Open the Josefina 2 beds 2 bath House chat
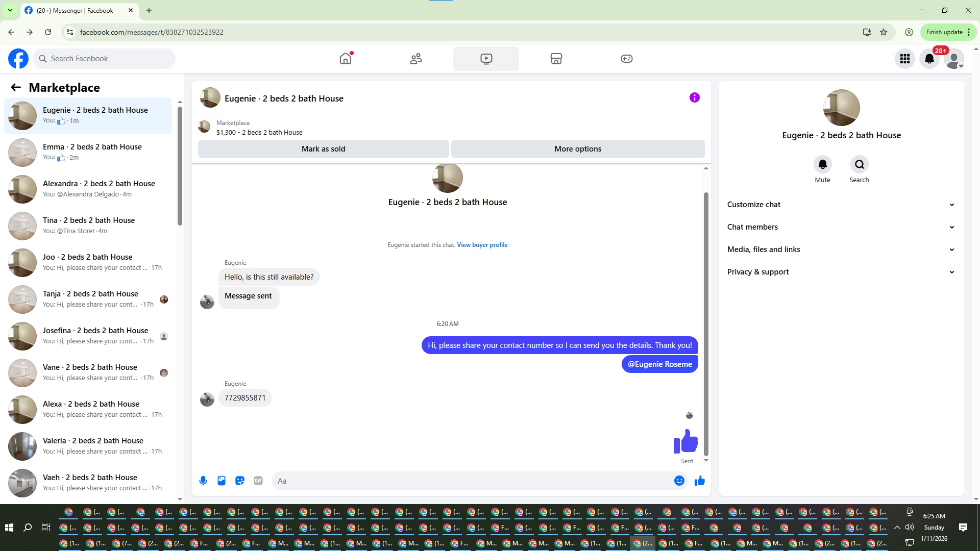Image resolution: width=980 pixels, height=551 pixels. click(88, 336)
